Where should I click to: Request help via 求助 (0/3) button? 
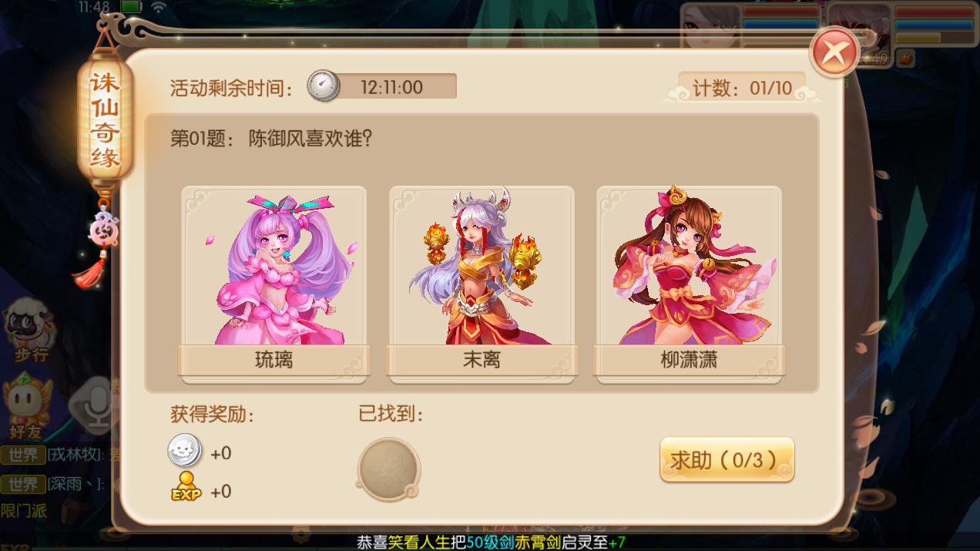coord(727,460)
